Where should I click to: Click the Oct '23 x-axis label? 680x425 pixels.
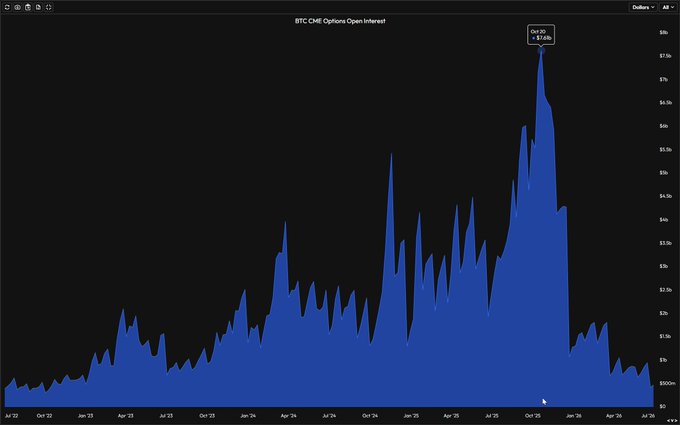coord(207,416)
